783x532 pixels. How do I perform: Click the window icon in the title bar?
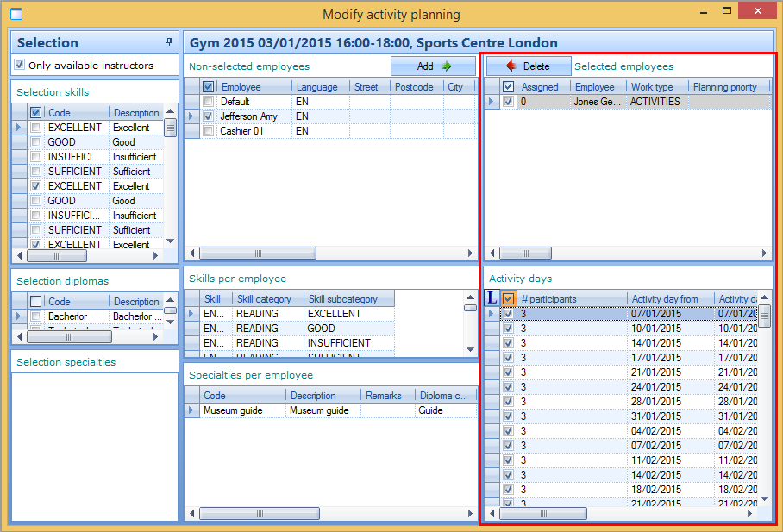16,14
